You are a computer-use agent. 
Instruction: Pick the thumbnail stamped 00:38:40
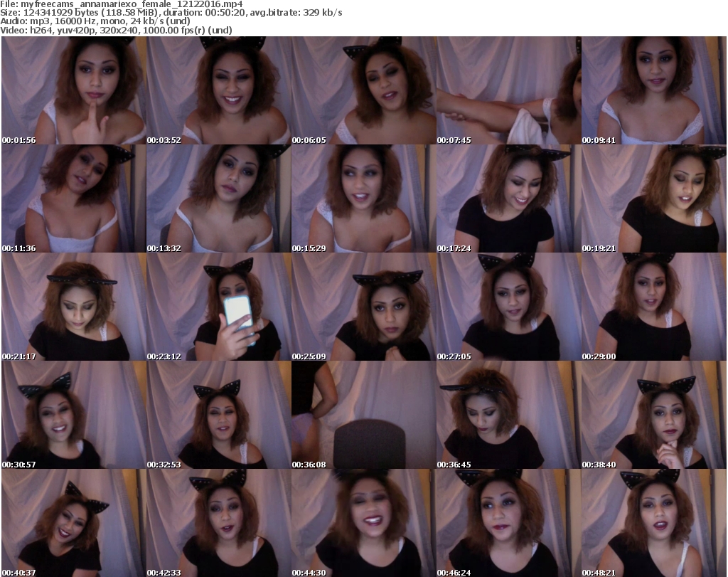654,415
